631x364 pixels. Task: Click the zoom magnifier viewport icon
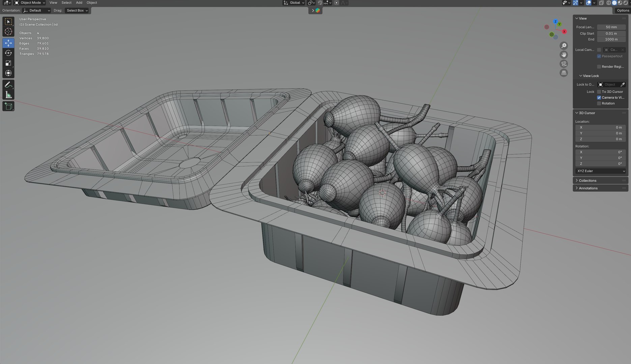(564, 45)
